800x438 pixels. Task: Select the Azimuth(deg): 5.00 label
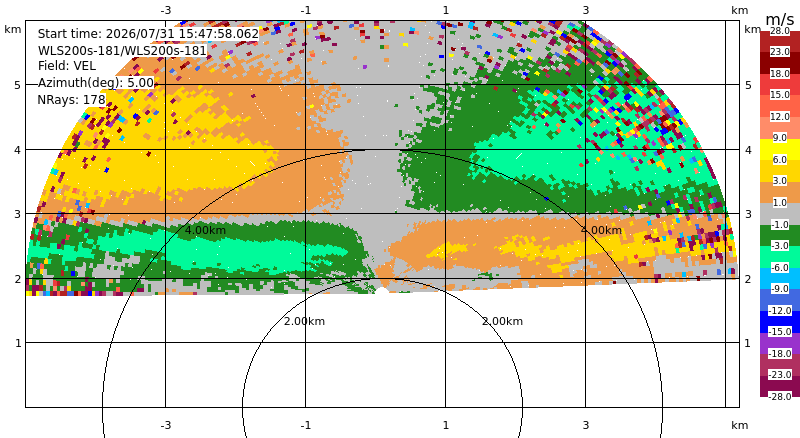click(95, 83)
